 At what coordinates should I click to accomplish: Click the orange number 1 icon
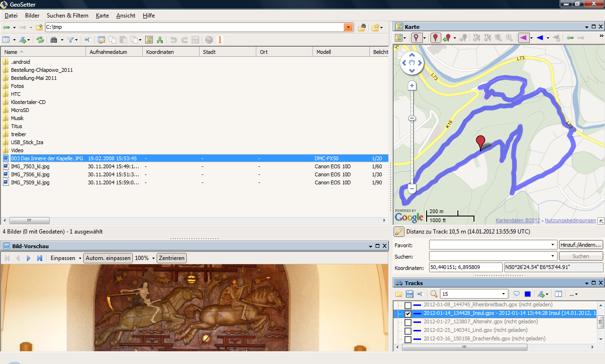219,40
